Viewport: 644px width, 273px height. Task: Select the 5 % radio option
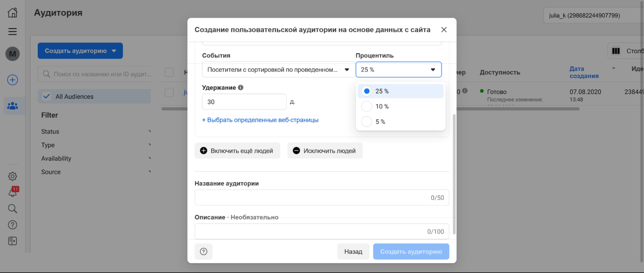(367, 122)
